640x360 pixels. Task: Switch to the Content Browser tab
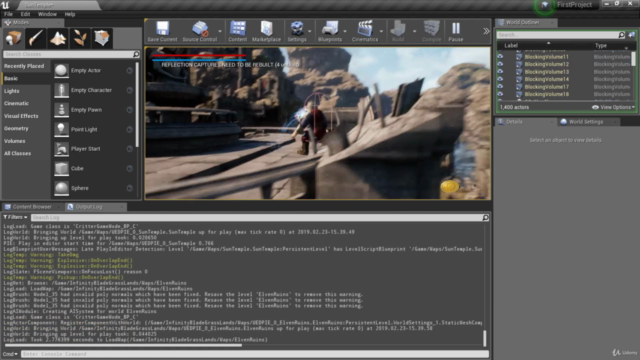(x=32, y=207)
